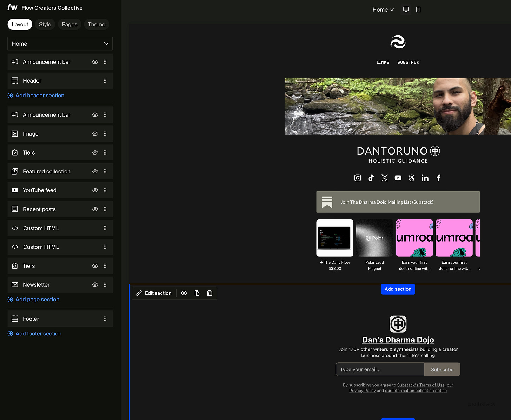Grab the drag handle of the Header row
Viewport: 511px width, 420px height.
click(105, 81)
